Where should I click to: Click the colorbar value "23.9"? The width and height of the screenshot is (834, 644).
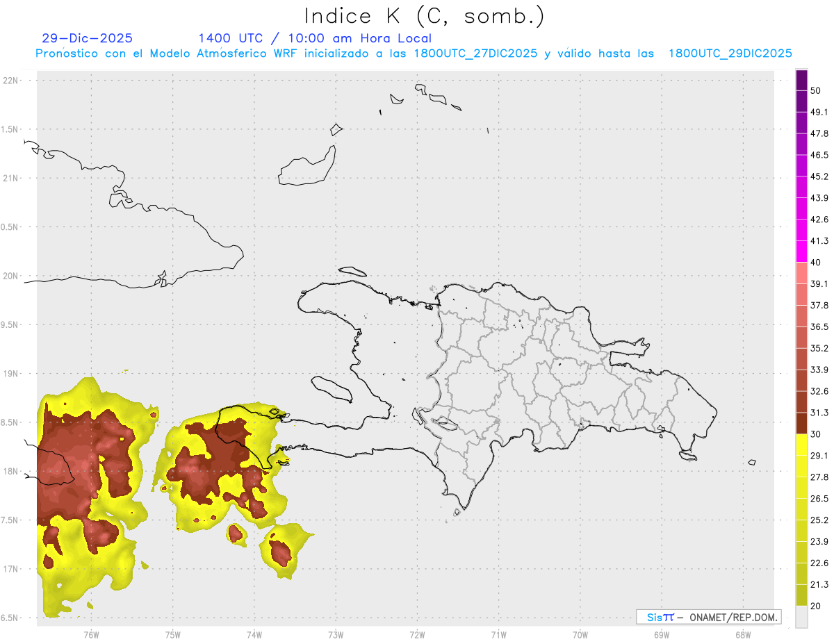tap(819, 542)
